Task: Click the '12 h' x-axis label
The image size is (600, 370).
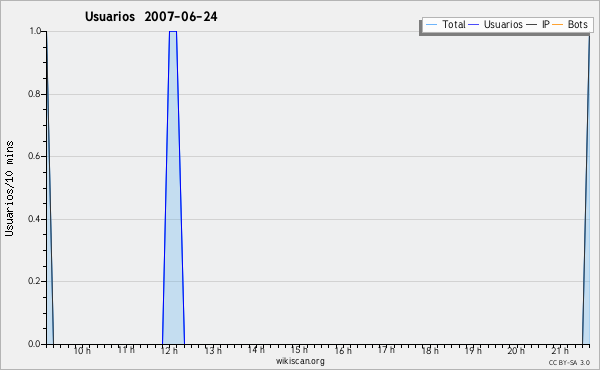Action: click(169, 350)
